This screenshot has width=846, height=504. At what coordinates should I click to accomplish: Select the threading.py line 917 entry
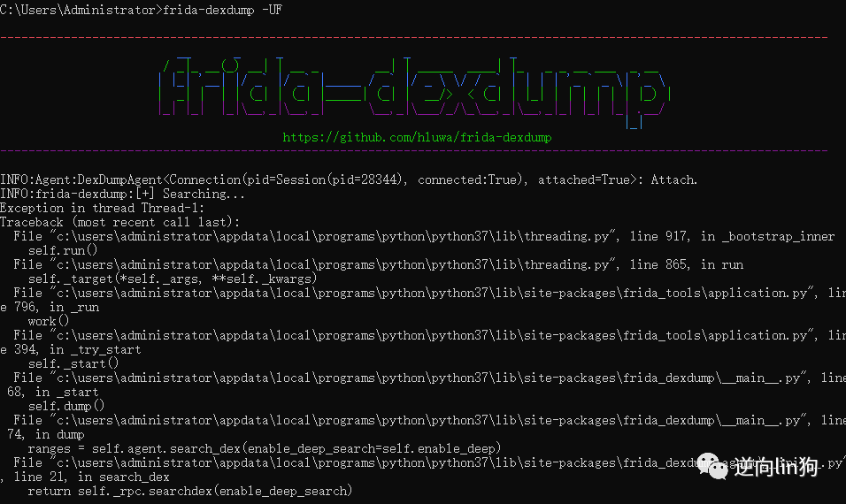pos(424,236)
